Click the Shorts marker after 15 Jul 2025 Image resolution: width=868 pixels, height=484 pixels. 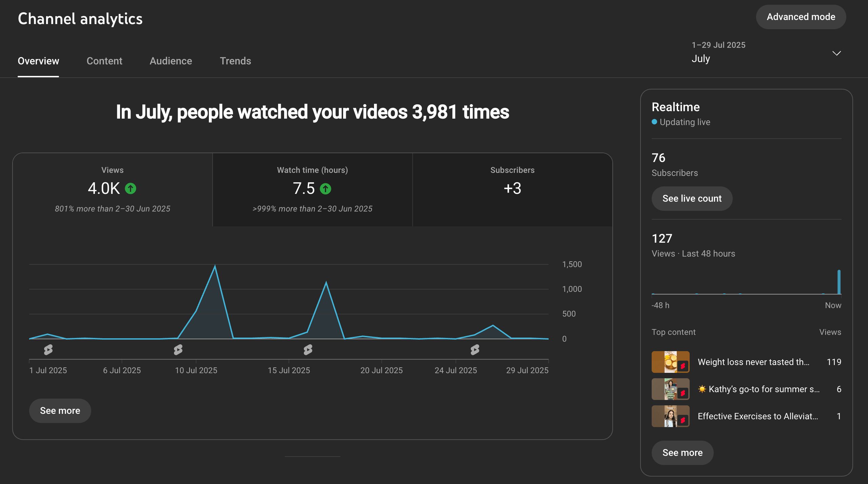point(308,349)
